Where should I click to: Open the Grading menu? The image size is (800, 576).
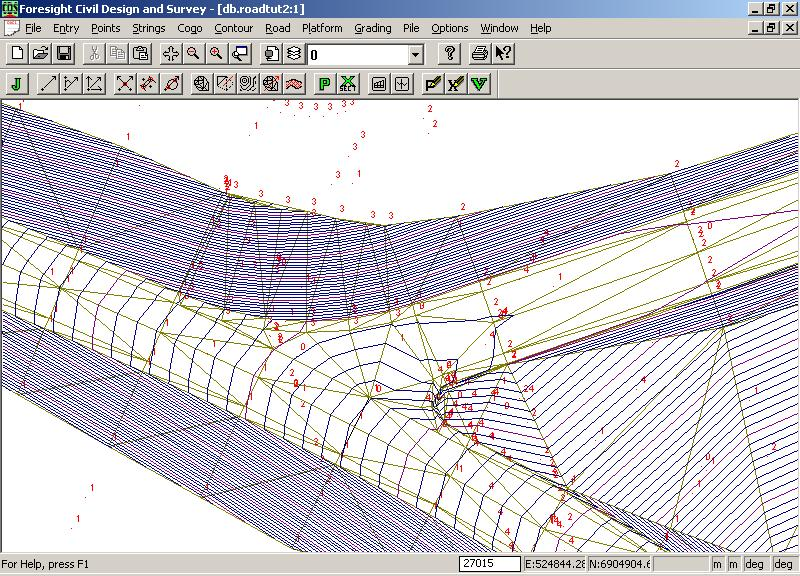point(372,29)
